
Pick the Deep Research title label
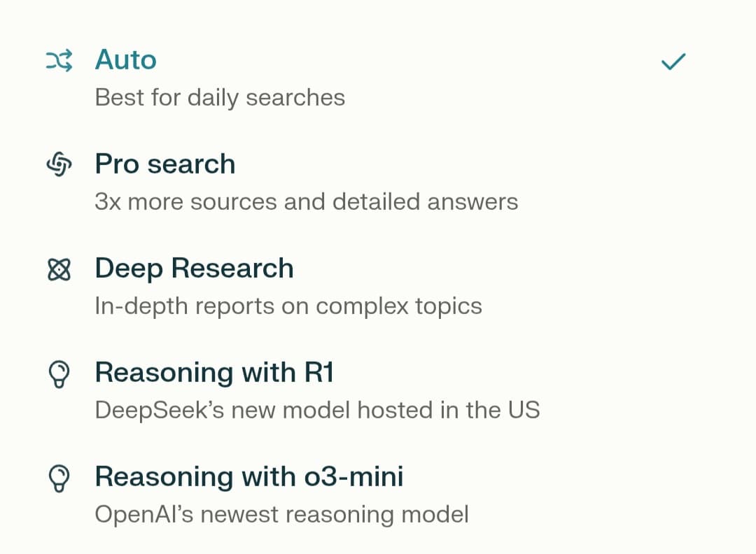tap(195, 269)
